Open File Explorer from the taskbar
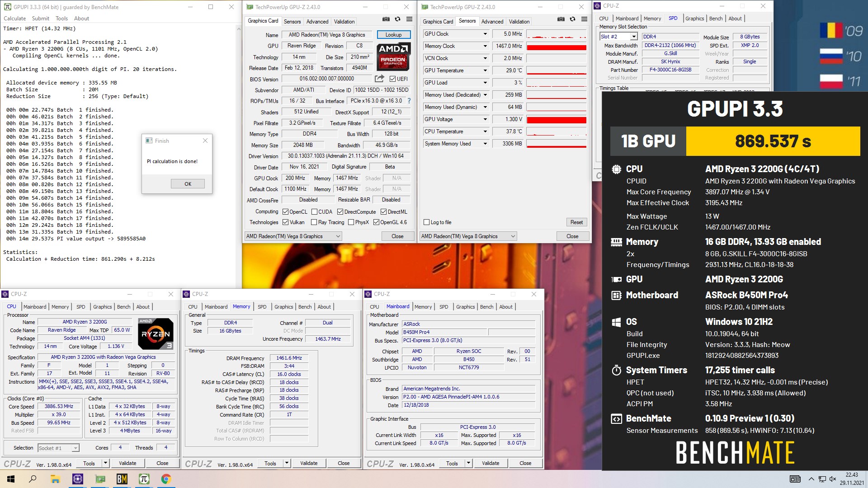 coord(55,479)
